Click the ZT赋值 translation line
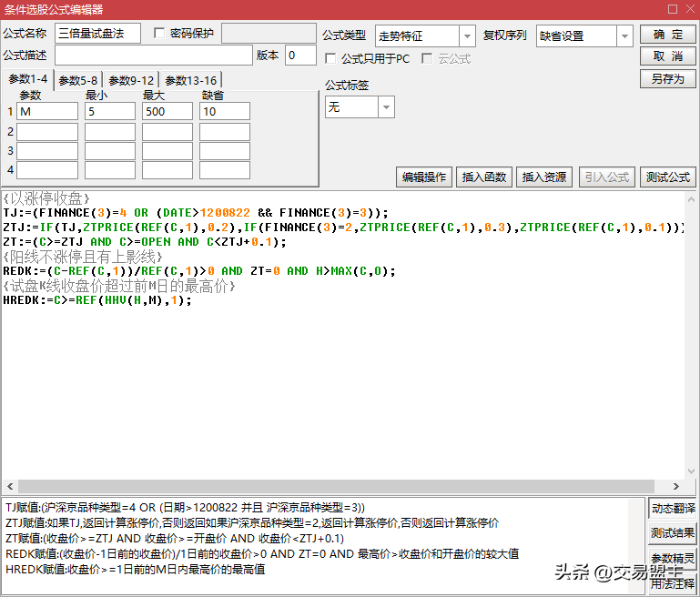Image resolution: width=700 pixels, height=597 pixels. pos(175,539)
